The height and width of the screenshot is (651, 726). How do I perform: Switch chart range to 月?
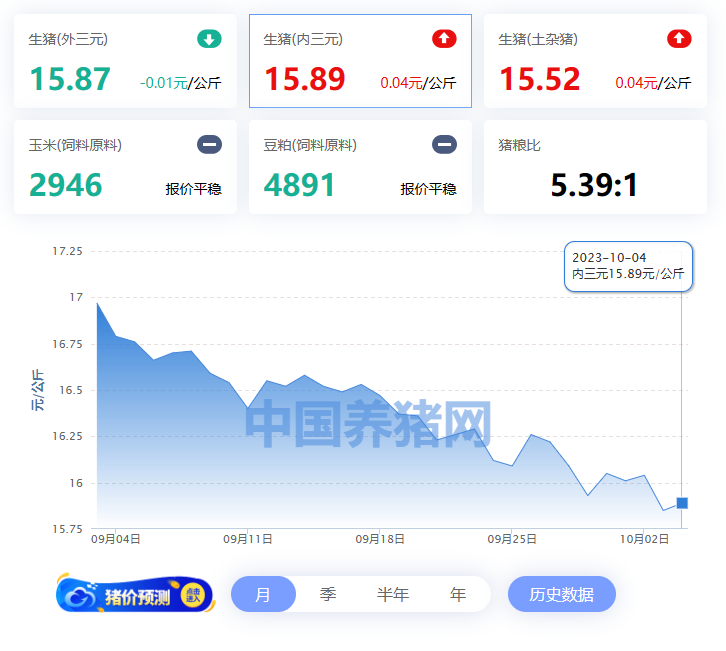point(263,594)
